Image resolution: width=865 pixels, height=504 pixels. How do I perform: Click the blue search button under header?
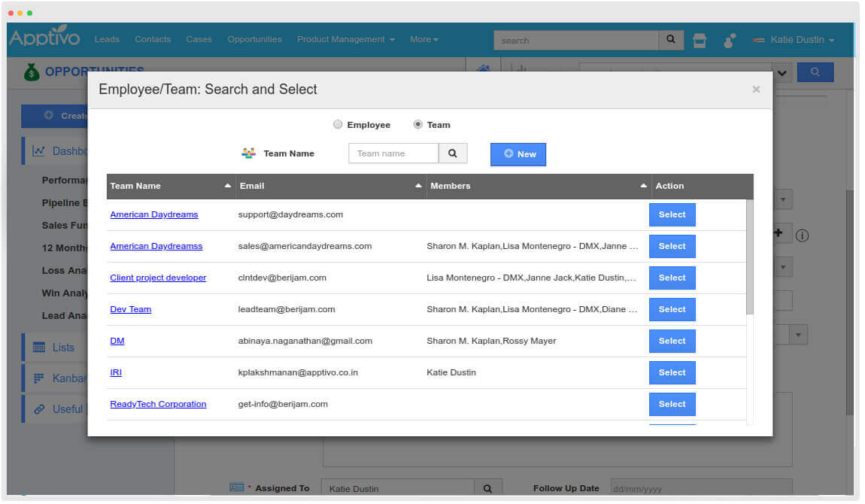point(815,72)
